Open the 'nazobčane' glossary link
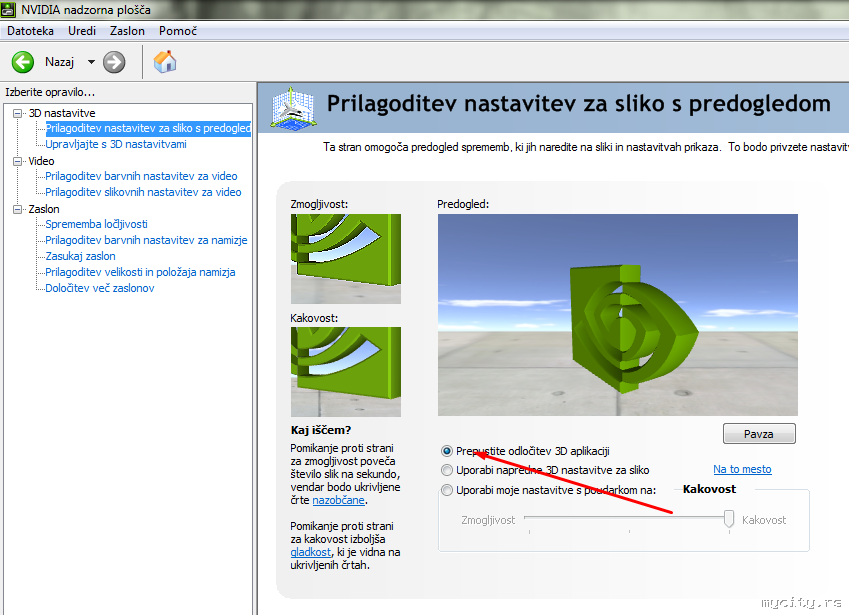This screenshot has height=615, width=849. 338,500
